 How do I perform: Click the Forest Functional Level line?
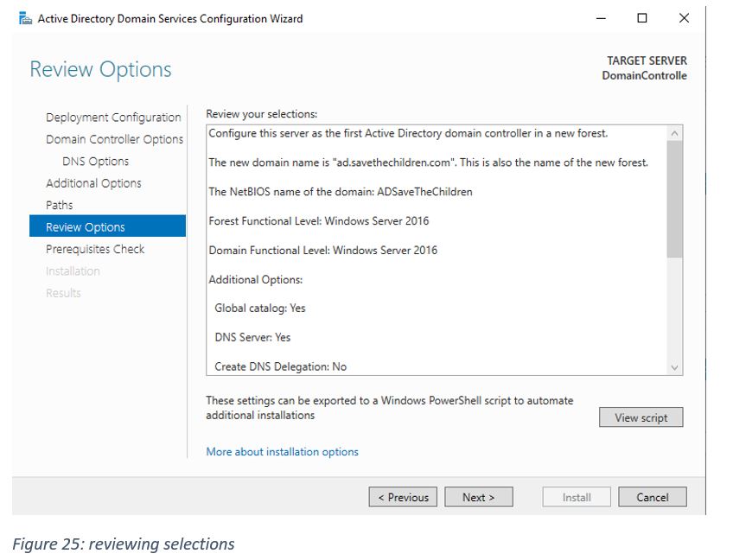tap(319, 221)
